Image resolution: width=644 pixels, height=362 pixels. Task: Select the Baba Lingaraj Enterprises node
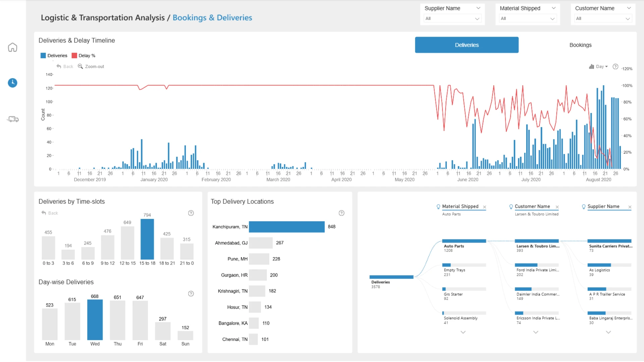click(609, 313)
